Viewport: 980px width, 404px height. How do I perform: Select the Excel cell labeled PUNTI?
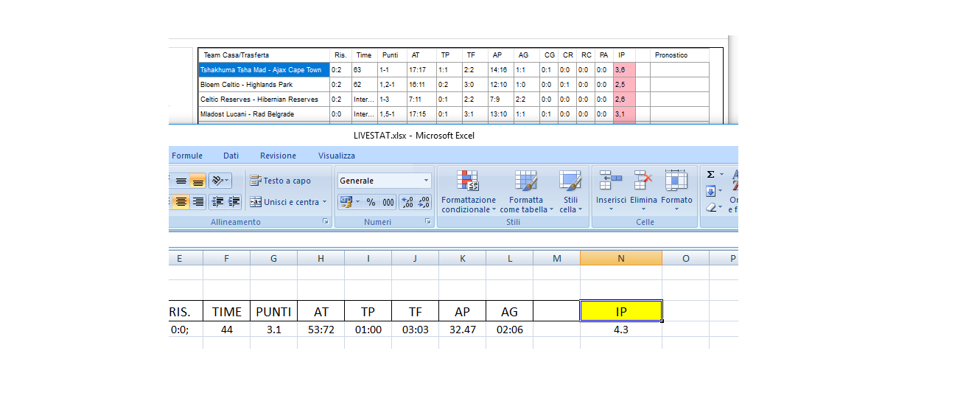pos(274,311)
